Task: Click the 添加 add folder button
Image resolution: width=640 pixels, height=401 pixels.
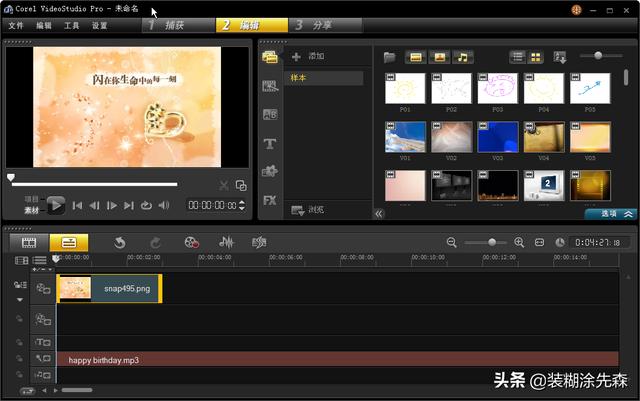Action: pyautogui.click(x=309, y=57)
